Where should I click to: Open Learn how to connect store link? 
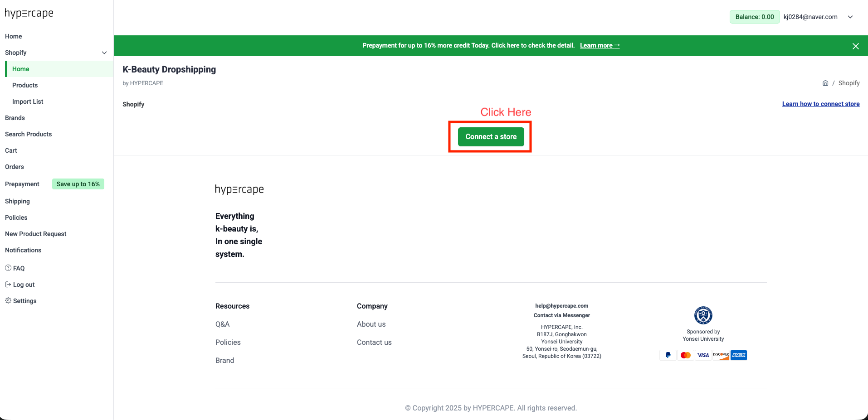click(820, 104)
